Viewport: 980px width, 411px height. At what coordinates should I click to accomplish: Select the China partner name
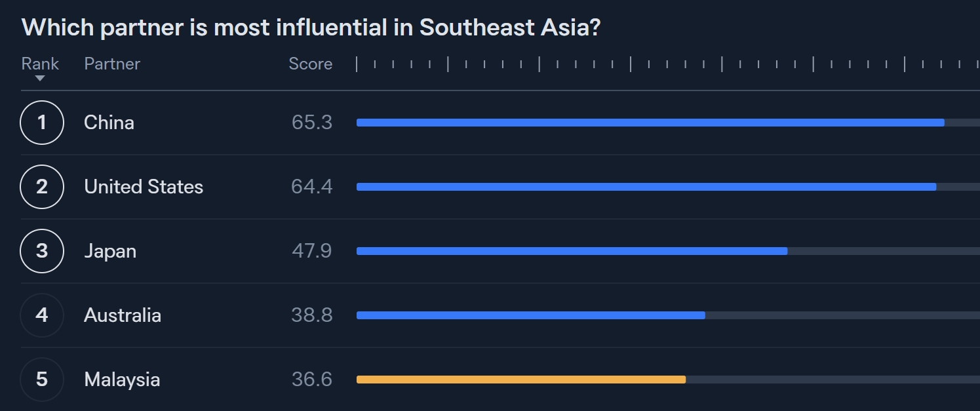click(109, 123)
